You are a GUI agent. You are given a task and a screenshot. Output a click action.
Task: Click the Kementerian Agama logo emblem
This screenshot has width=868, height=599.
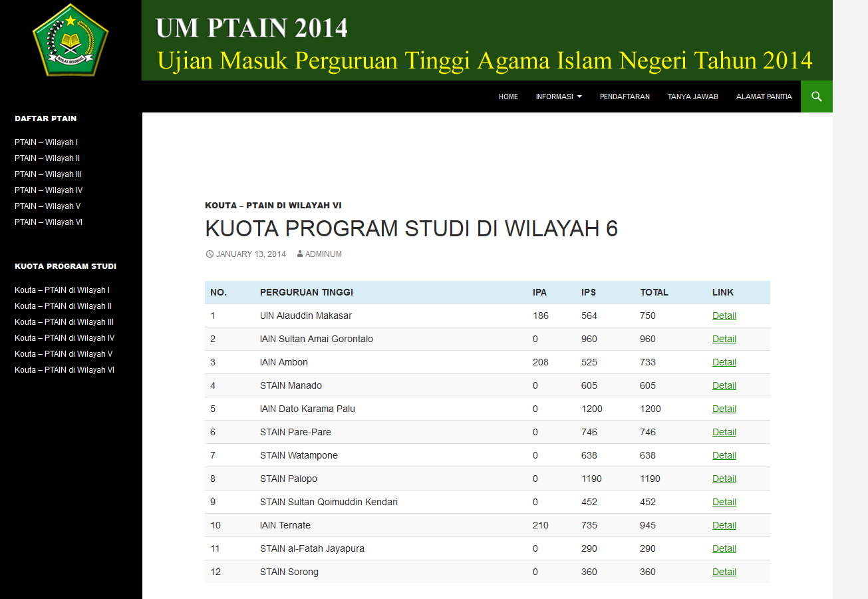click(x=71, y=40)
